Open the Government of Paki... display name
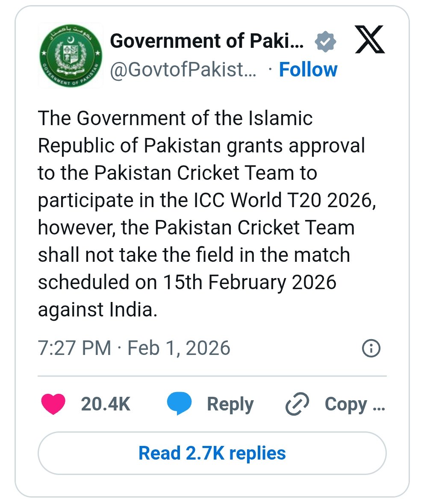Image resolution: width=421 pixels, height=504 pixels. click(x=207, y=41)
